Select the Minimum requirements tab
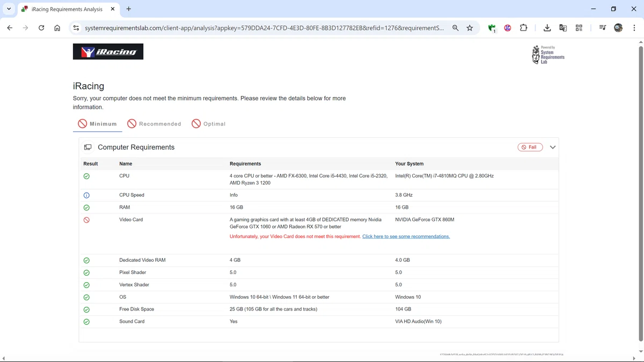The height and width of the screenshot is (362, 644). [x=97, y=124]
